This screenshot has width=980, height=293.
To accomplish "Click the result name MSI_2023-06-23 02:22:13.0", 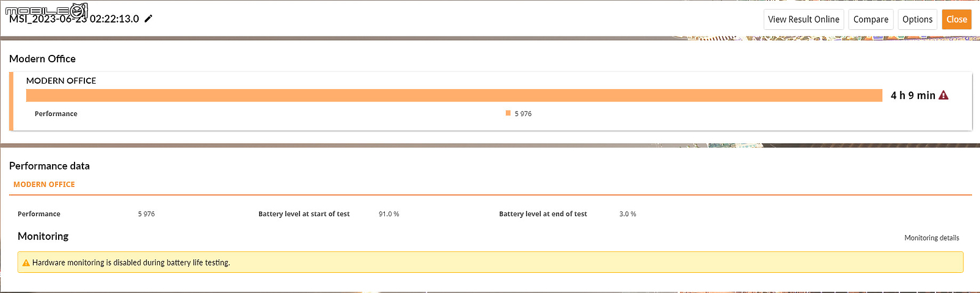I will 74,19.
